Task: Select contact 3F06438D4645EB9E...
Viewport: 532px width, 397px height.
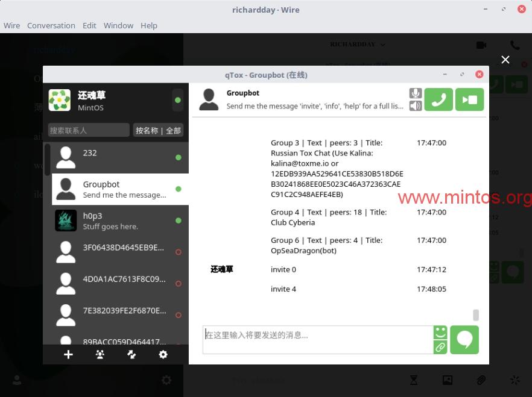Action: (120, 252)
